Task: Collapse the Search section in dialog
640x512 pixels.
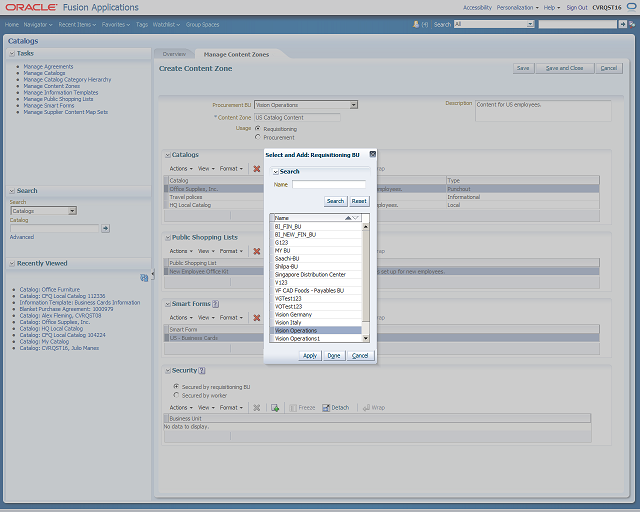Action: [x=276, y=172]
